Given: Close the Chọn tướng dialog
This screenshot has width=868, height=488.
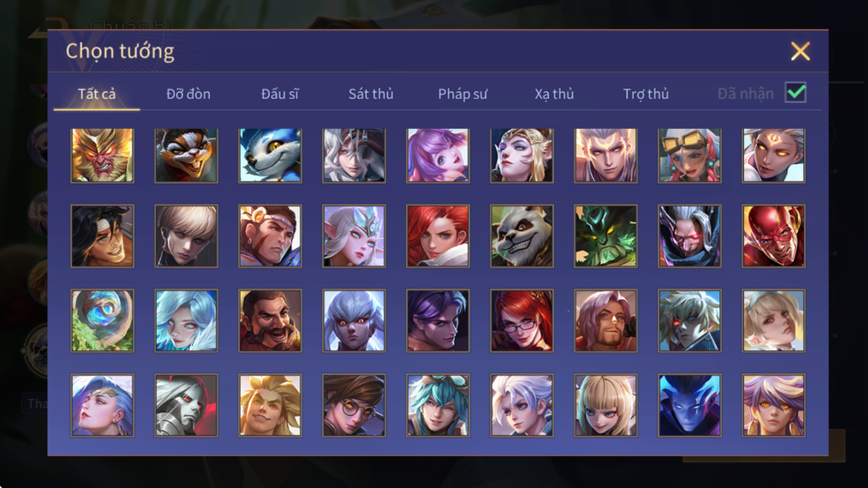Looking at the screenshot, I should click(800, 52).
